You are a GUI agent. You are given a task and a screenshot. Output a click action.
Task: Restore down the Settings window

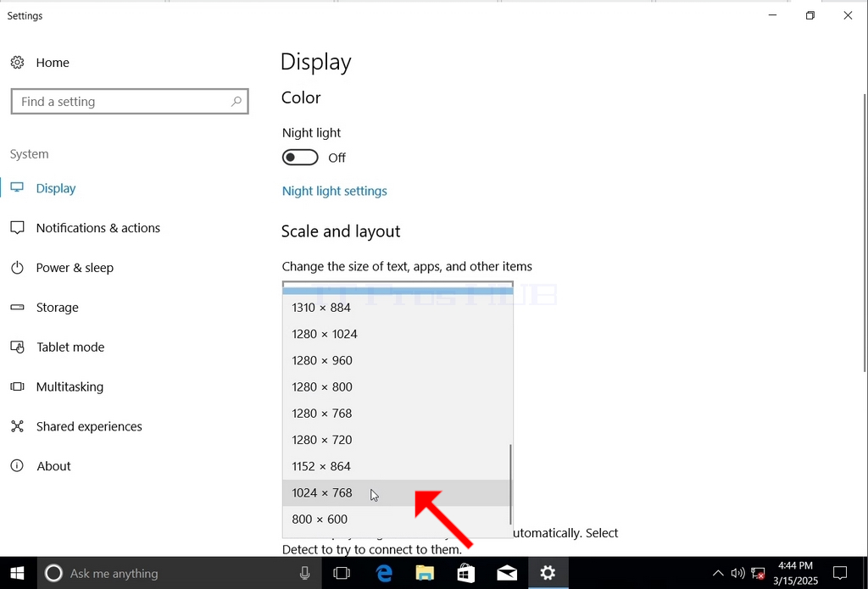810,15
